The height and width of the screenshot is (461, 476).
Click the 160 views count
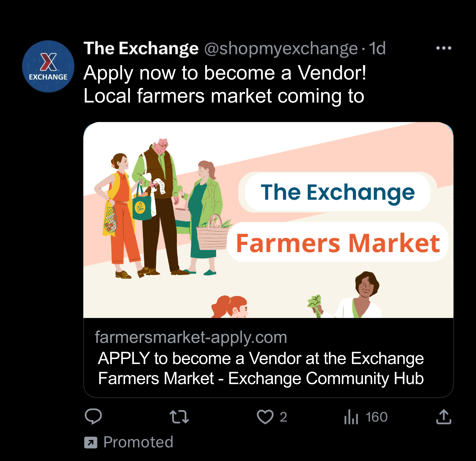(376, 417)
